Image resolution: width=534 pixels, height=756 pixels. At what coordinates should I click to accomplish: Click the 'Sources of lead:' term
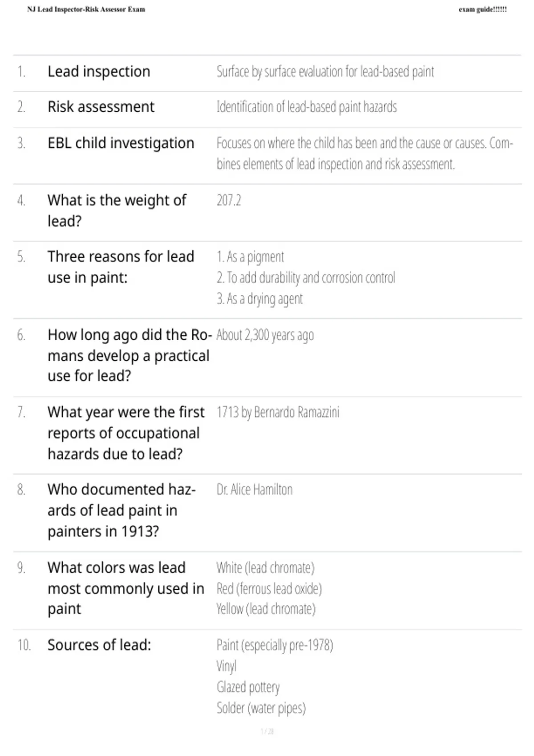[x=99, y=645]
